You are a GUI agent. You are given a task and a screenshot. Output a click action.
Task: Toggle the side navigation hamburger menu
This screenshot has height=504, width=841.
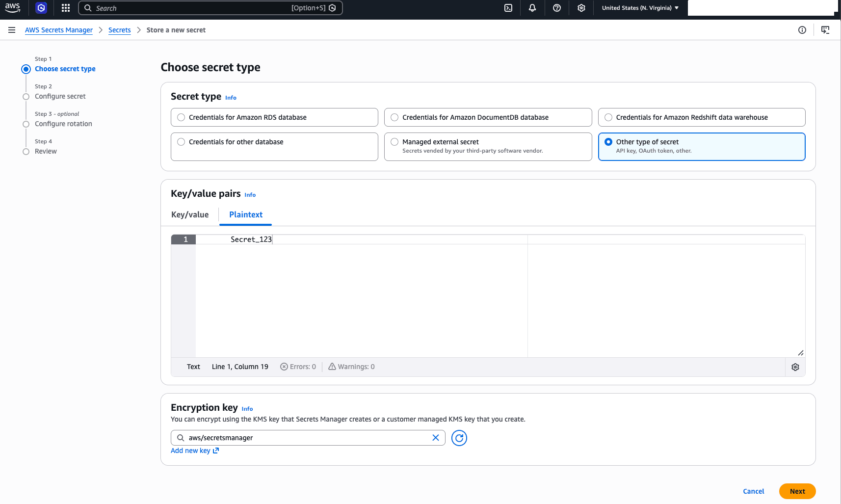tap(12, 30)
